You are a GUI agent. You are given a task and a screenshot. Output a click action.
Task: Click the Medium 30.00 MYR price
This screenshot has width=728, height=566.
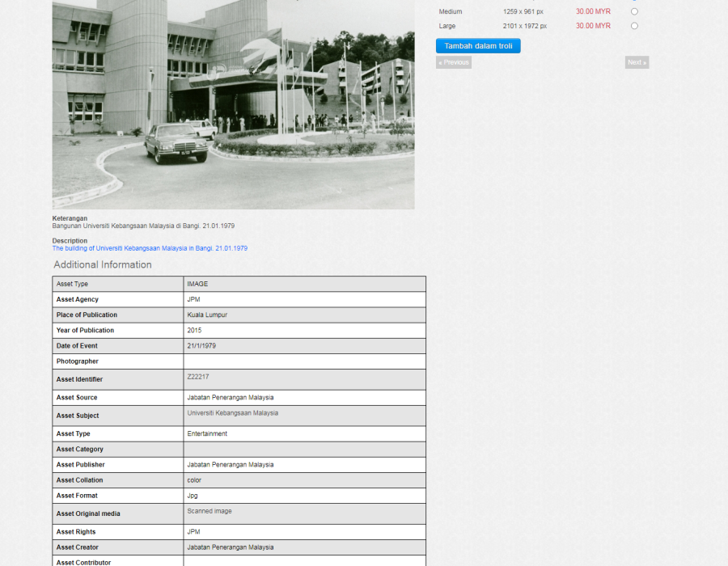593,11
